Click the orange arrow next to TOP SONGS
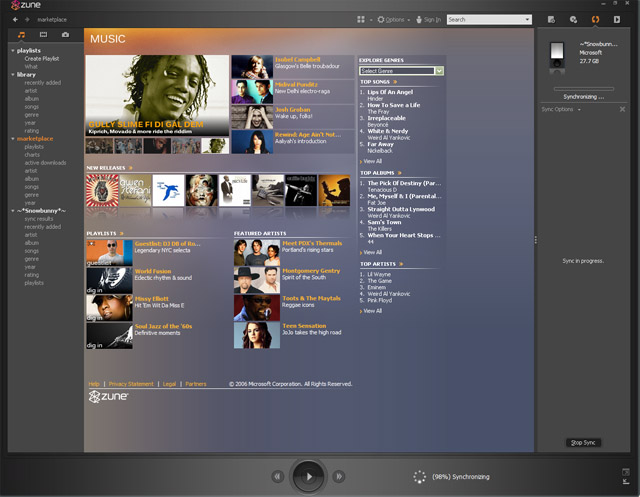This screenshot has height=497, width=640. click(395, 82)
